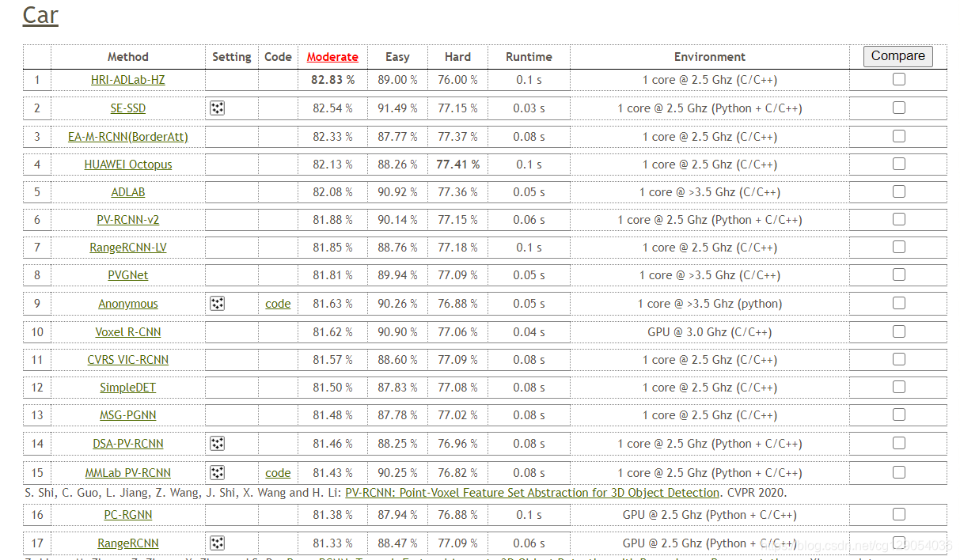Viewport: 960px width, 560px height.
Task: Click the 81.62 % moderate value
Action: 332,332
